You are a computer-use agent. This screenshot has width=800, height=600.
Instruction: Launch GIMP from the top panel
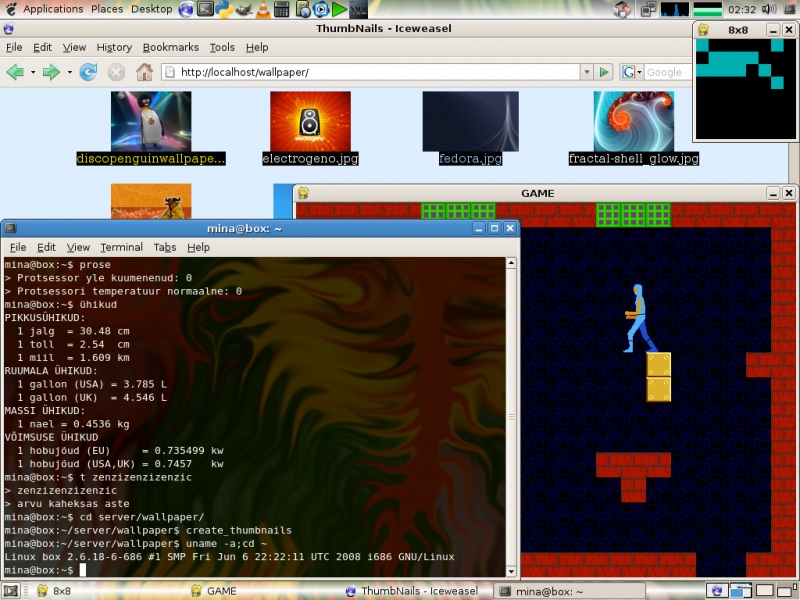coord(243,9)
